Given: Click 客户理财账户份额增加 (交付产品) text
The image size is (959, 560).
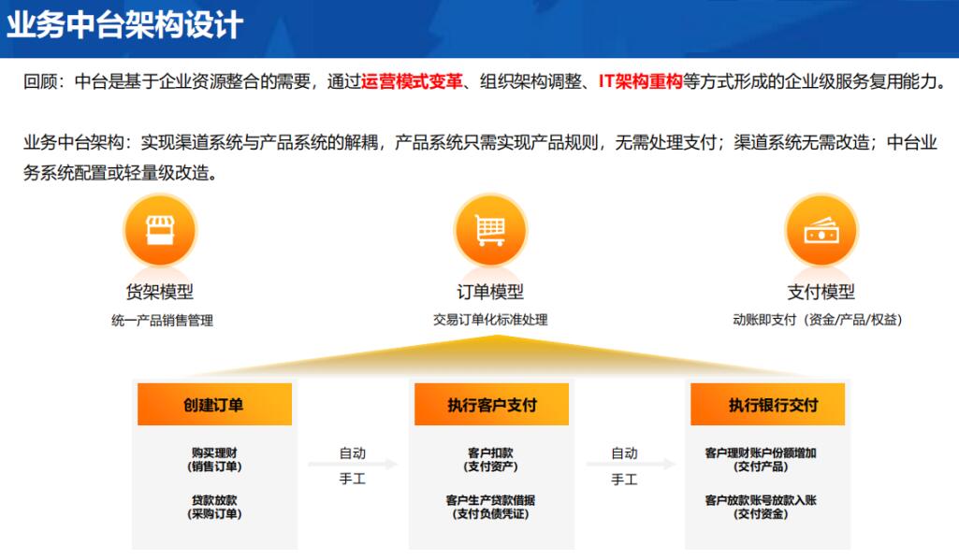Looking at the screenshot, I should 761,460.
